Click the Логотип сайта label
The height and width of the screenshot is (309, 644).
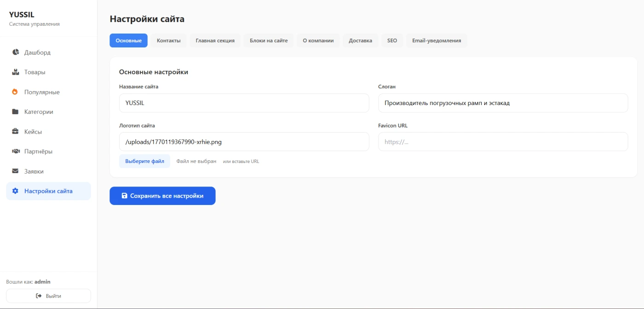tap(137, 125)
